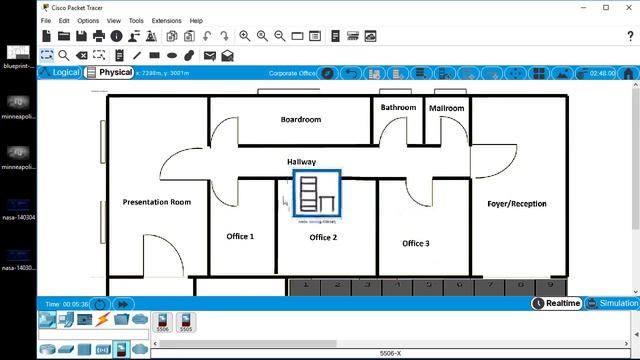Click the back arrow in physical bar
640x360 pixels.
[351, 73]
